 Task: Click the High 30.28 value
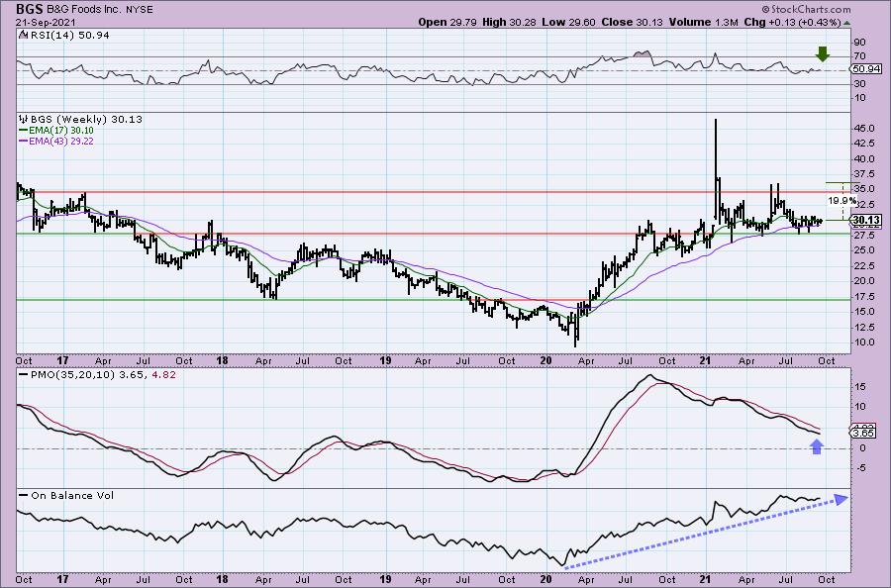coord(509,22)
